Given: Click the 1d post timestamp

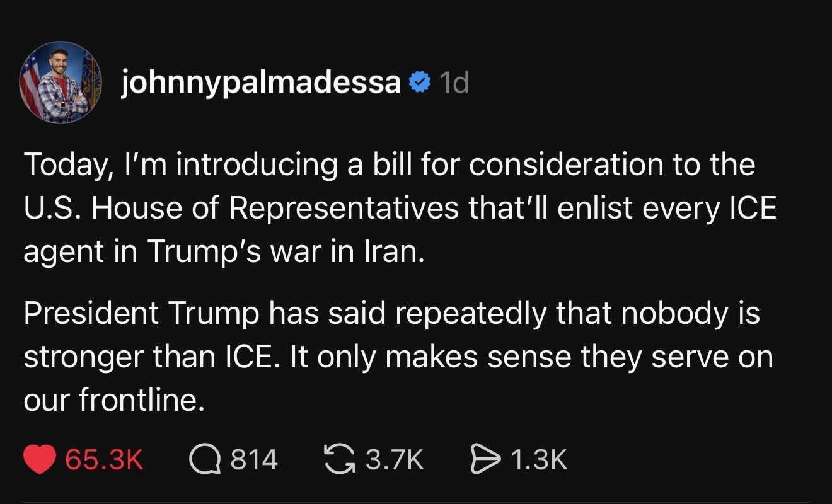Looking at the screenshot, I should coord(454,83).
